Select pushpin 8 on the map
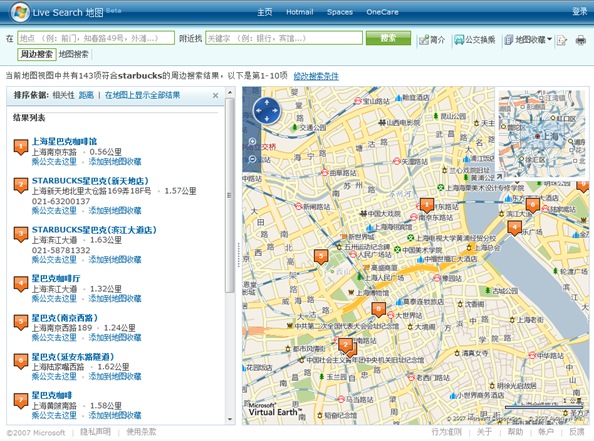Viewport: 594px width, 441px height. [x=378, y=310]
